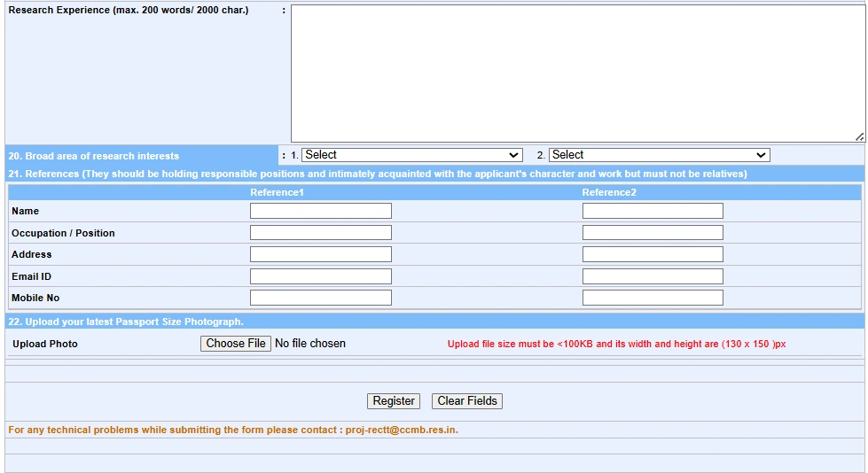Submit form with Register button
868x473 pixels.
point(394,401)
